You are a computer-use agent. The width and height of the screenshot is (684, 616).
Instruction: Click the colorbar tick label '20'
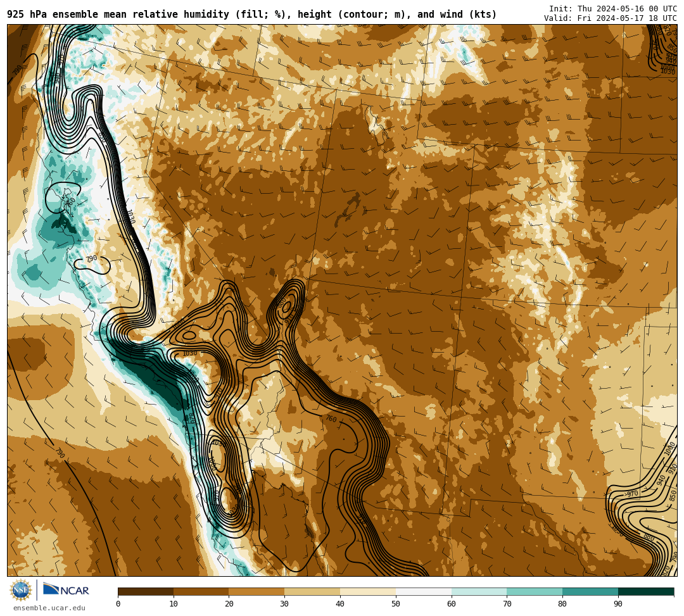229,604
